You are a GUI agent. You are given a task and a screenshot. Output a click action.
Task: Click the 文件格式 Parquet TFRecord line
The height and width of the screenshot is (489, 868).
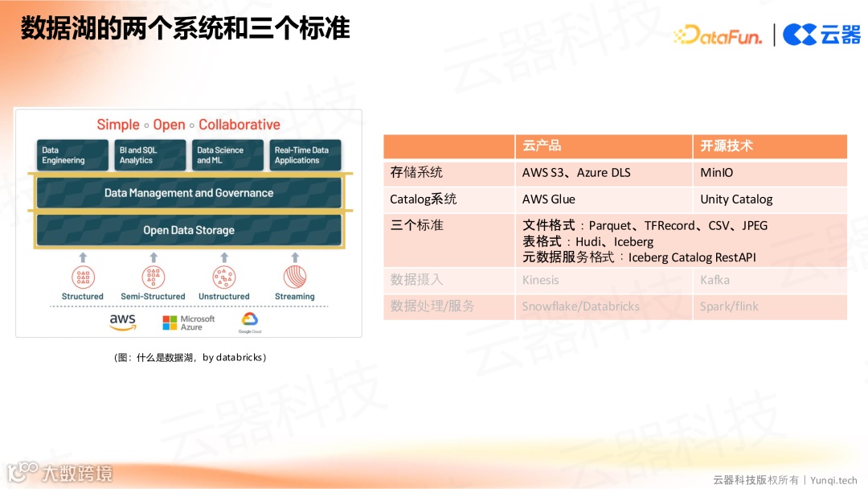click(x=645, y=225)
